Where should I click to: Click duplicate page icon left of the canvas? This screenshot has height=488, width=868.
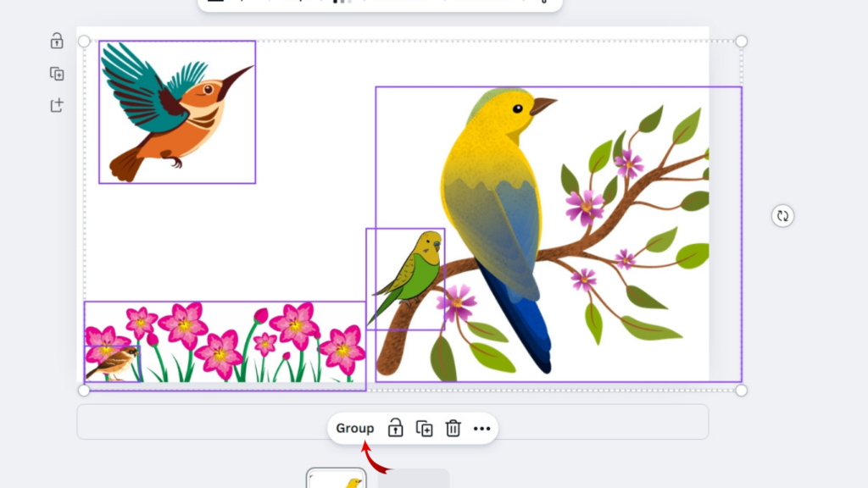(x=57, y=74)
